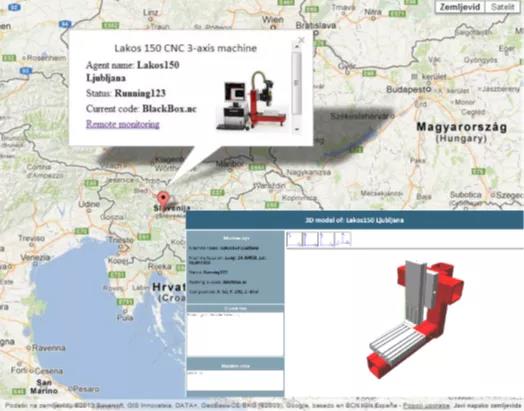The height and width of the screenshot is (411, 524).
Task: Click the Budapest label on the map
Action: [x=409, y=89]
